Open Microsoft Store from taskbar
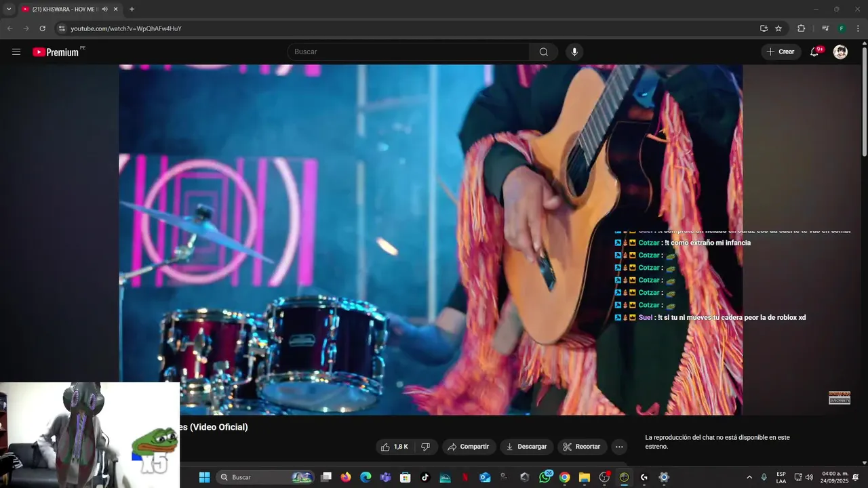The width and height of the screenshot is (868, 488). tap(406, 477)
